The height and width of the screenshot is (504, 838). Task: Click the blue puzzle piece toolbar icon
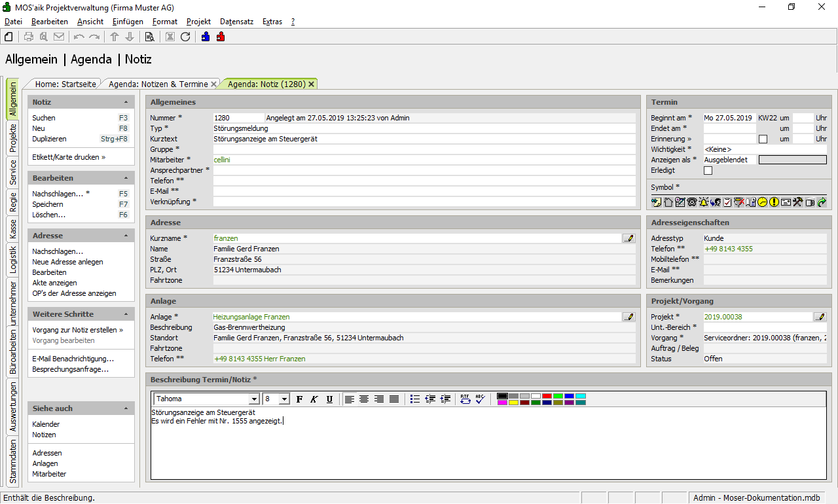(x=206, y=37)
